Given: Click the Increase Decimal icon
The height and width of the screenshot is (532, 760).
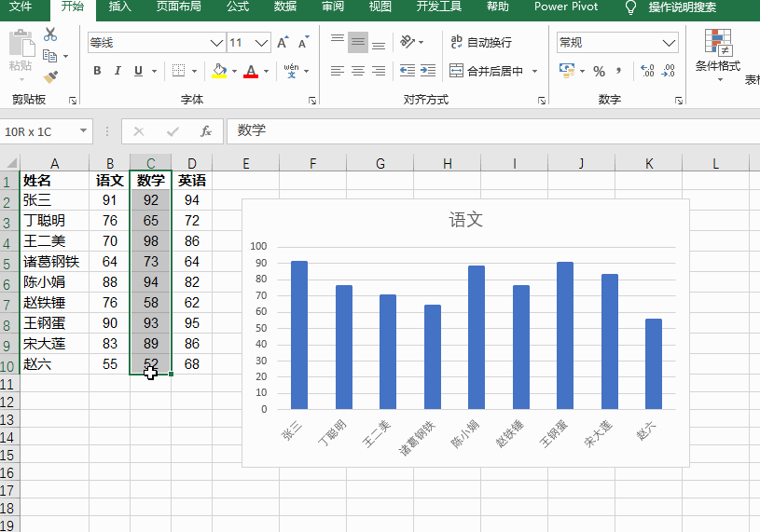Looking at the screenshot, I should tap(647, 71).
